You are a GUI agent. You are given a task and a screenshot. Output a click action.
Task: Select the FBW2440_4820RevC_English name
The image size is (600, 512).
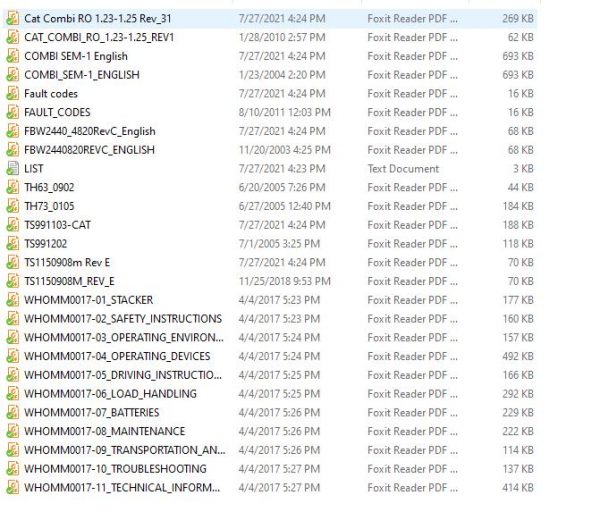[90, 131]
